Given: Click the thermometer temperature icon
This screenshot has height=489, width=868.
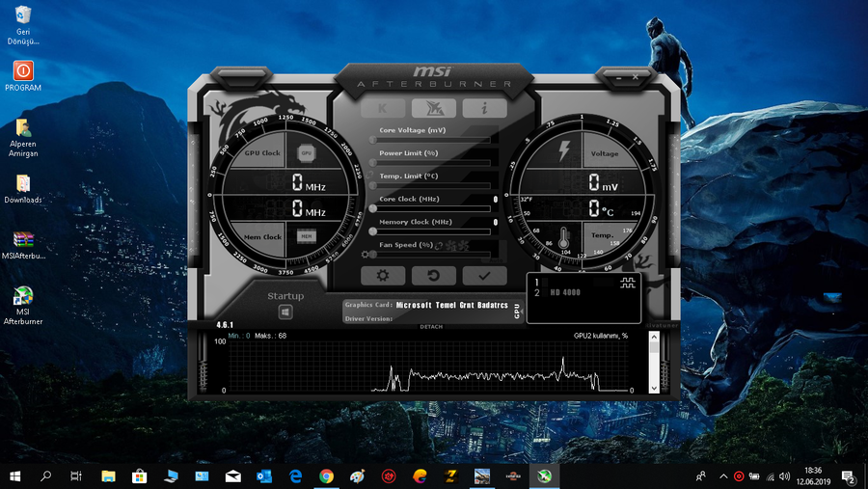Looking at the screenshot, I should click(563, 237).
